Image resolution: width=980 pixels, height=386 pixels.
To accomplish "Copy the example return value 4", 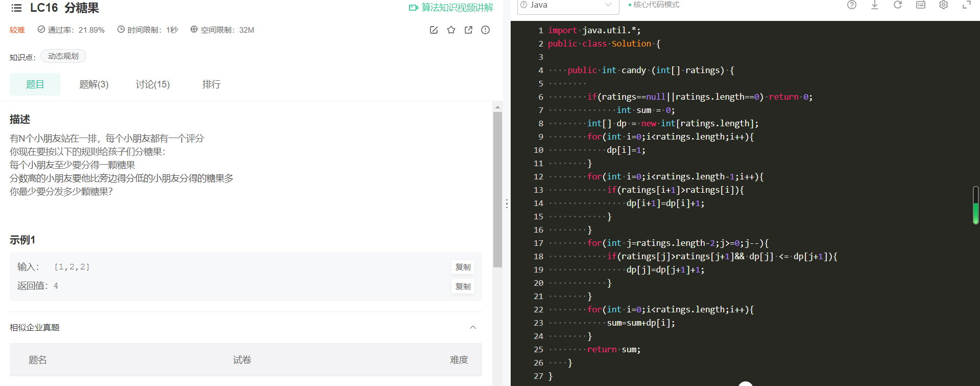I will 463,286.
